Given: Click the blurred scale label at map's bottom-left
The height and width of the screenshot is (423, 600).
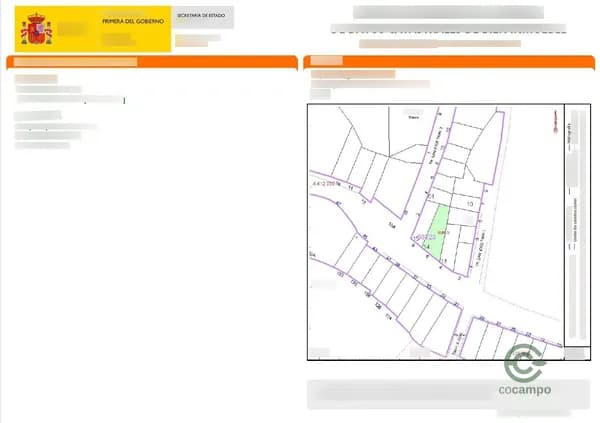Looking at the screenshot, I should pos(322,352).
